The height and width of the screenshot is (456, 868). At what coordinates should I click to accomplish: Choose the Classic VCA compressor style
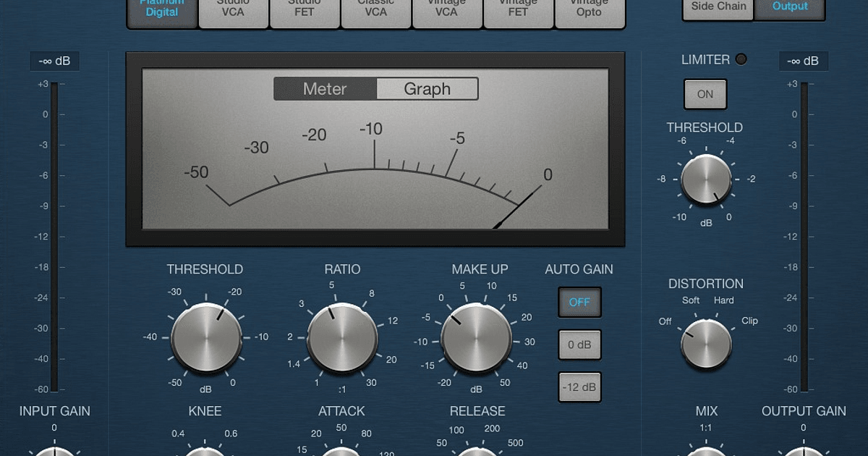[375, 9]
